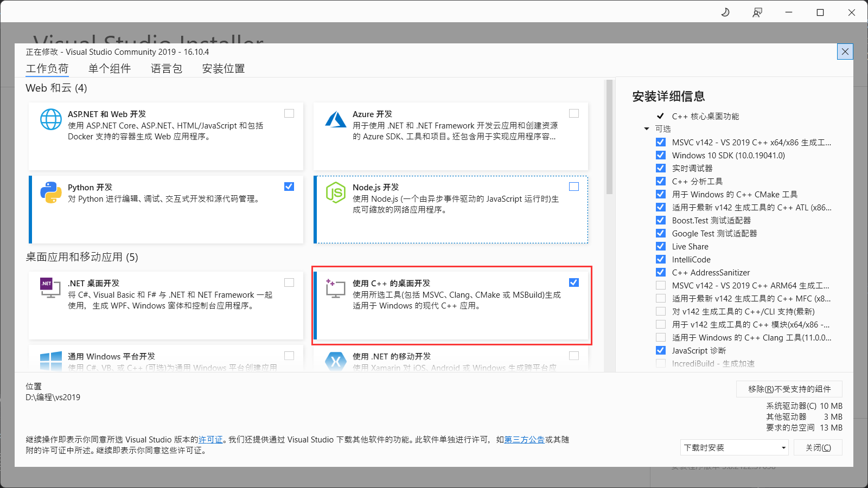
Task: Click the Web 和云 (4) section heading
Action: point(56,88)
